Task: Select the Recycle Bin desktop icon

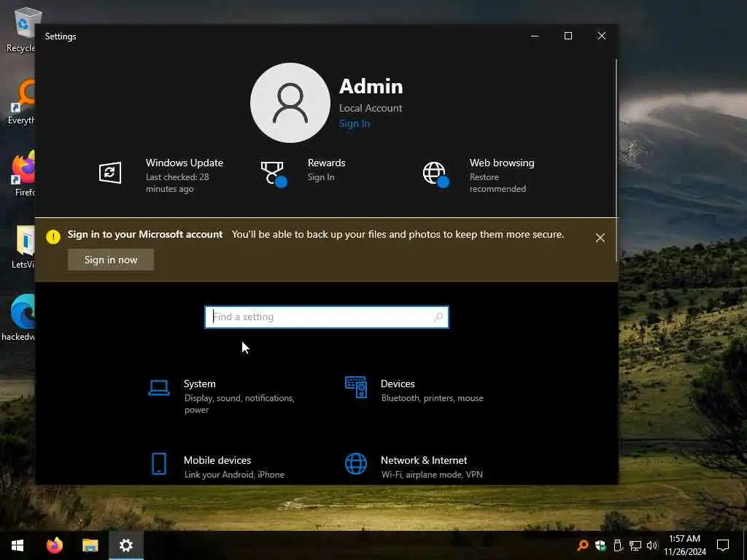Action: (21, 30)
